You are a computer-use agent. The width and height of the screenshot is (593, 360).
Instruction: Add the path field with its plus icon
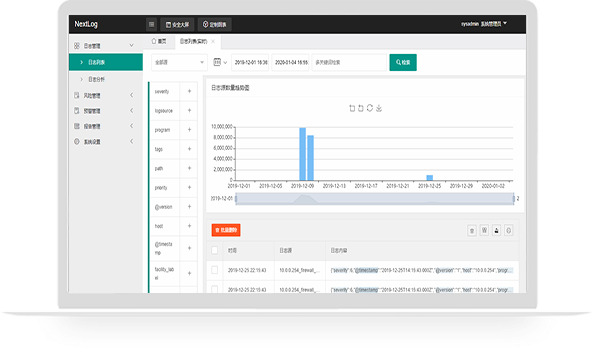(189, 168)
